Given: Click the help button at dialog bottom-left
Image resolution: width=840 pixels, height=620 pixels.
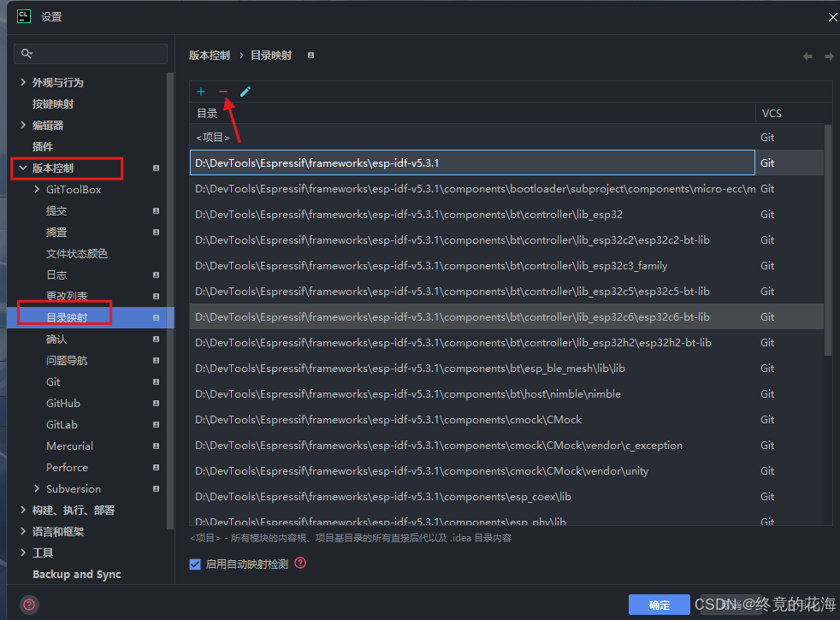Looking at the screenshot, I should coord(29,605).
